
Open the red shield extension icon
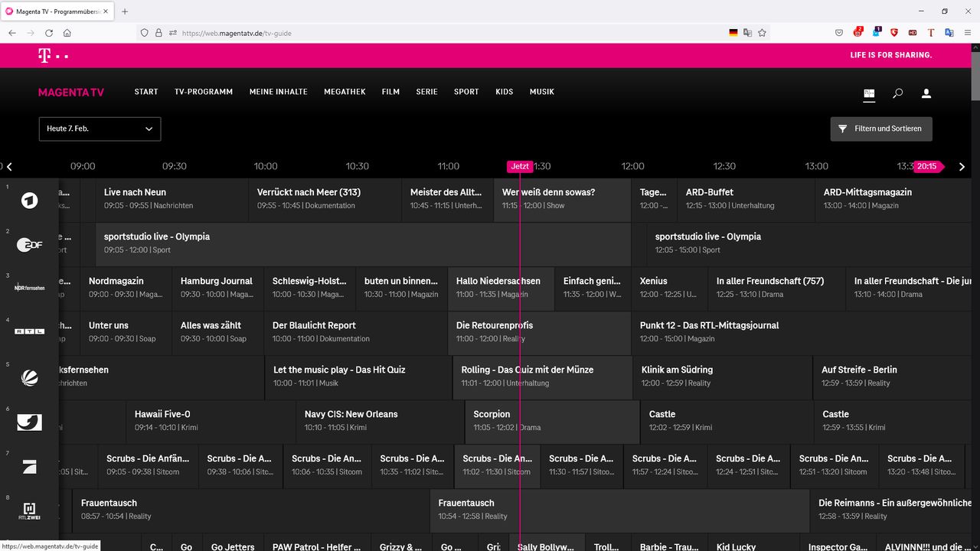click(894, 33)
